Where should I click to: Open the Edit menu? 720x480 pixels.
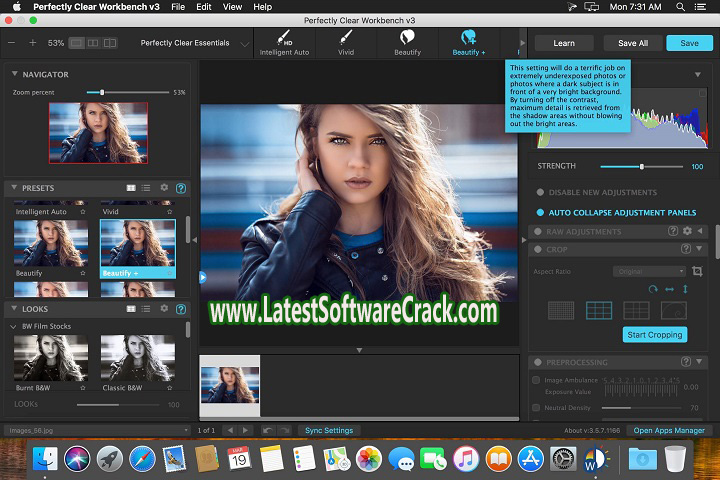pos(204,7)
